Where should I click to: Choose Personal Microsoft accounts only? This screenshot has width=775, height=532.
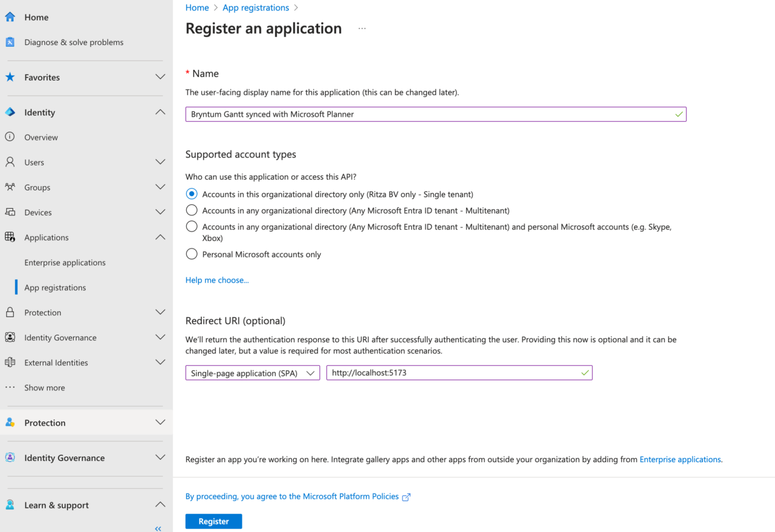click(191, 254)
